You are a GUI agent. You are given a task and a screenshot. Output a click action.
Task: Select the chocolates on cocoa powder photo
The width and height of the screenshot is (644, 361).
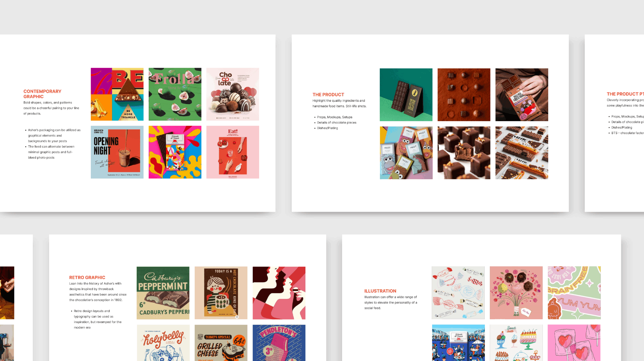[464, 95]
